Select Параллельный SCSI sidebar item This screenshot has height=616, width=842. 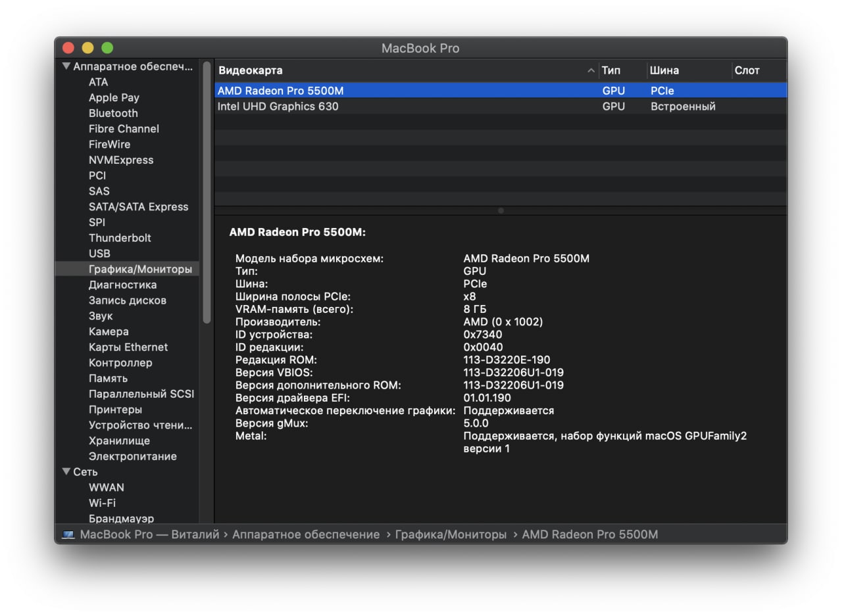(141, 394)
